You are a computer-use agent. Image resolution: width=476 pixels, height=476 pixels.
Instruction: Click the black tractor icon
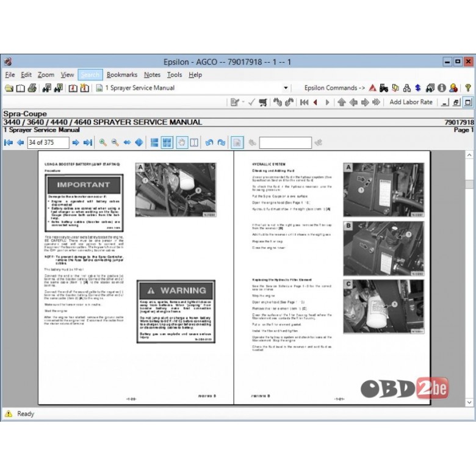pos(384,88)
